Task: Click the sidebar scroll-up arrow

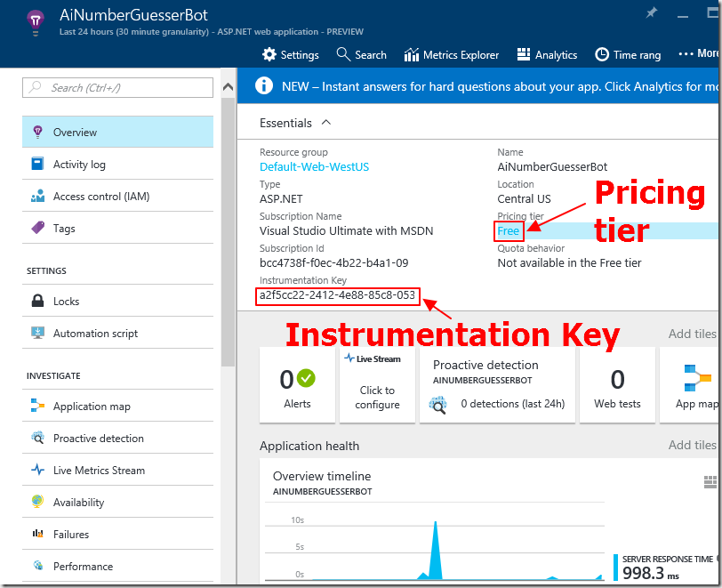Action: point(228,86)
